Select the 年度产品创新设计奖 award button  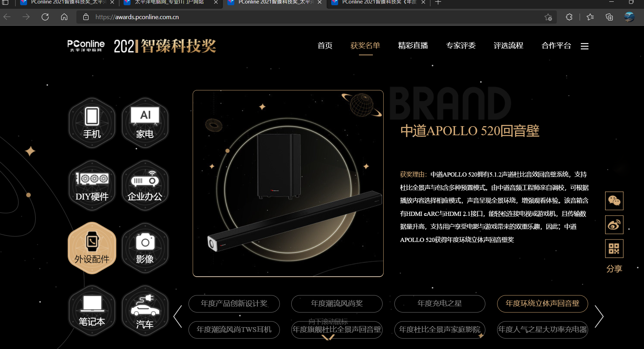coord(234,304)
